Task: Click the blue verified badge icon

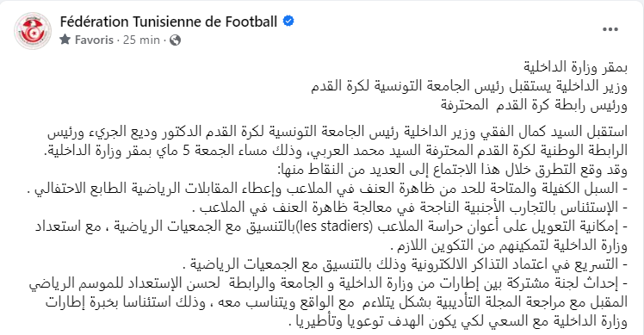Action: point(288,21)
